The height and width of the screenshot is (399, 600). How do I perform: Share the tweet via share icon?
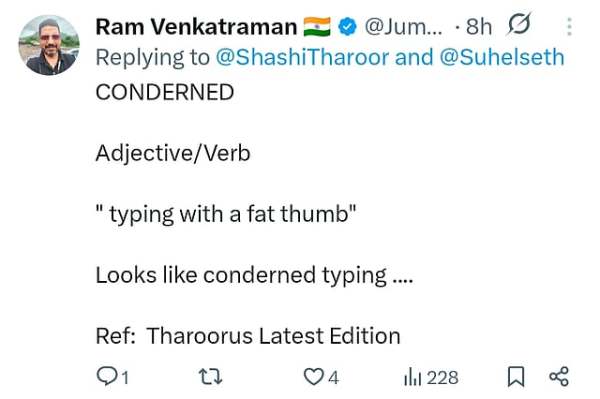(x=559, y=376)
